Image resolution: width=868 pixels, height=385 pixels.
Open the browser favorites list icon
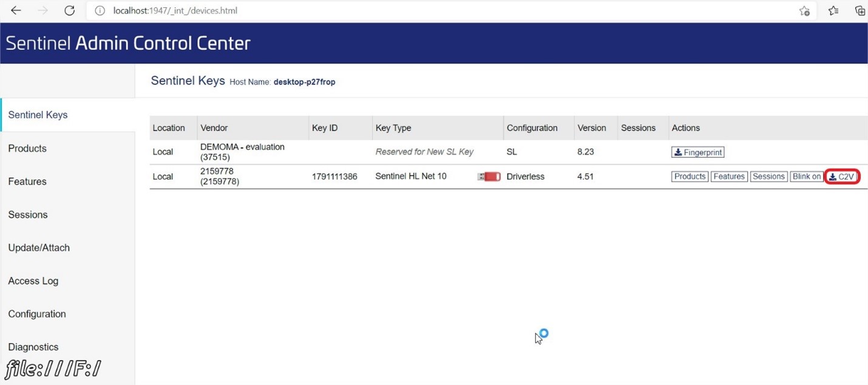(x=833, y=10)
